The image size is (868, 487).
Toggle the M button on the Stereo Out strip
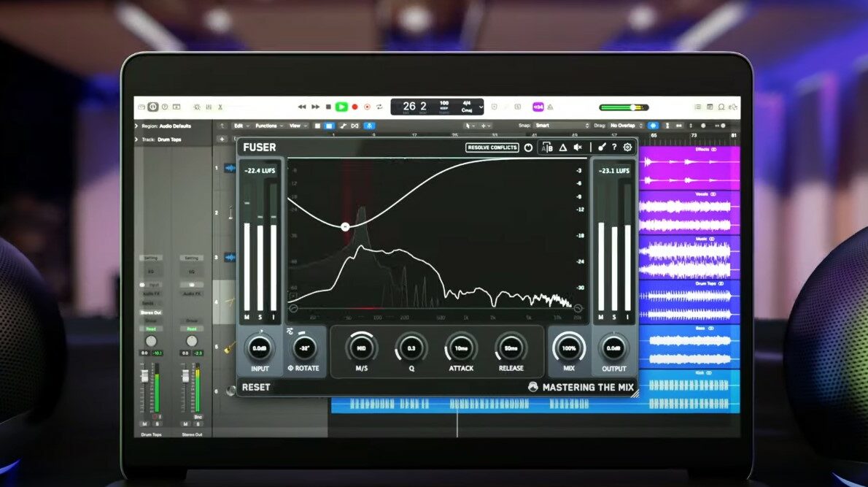point(185,422)
